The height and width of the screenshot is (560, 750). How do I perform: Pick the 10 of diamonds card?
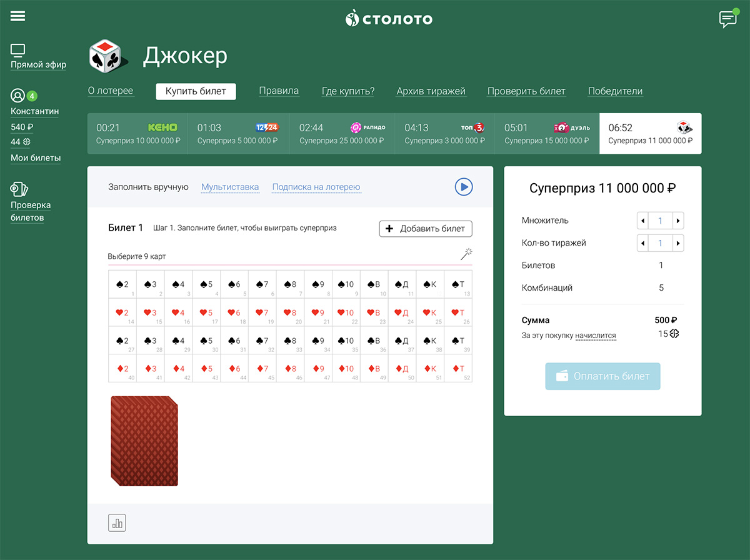point(346,369)
